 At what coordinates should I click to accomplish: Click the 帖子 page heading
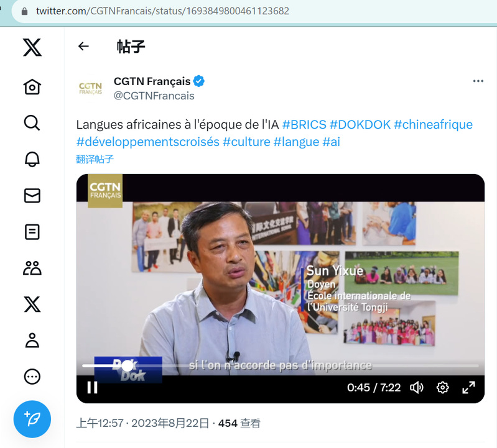click(131, 47)
